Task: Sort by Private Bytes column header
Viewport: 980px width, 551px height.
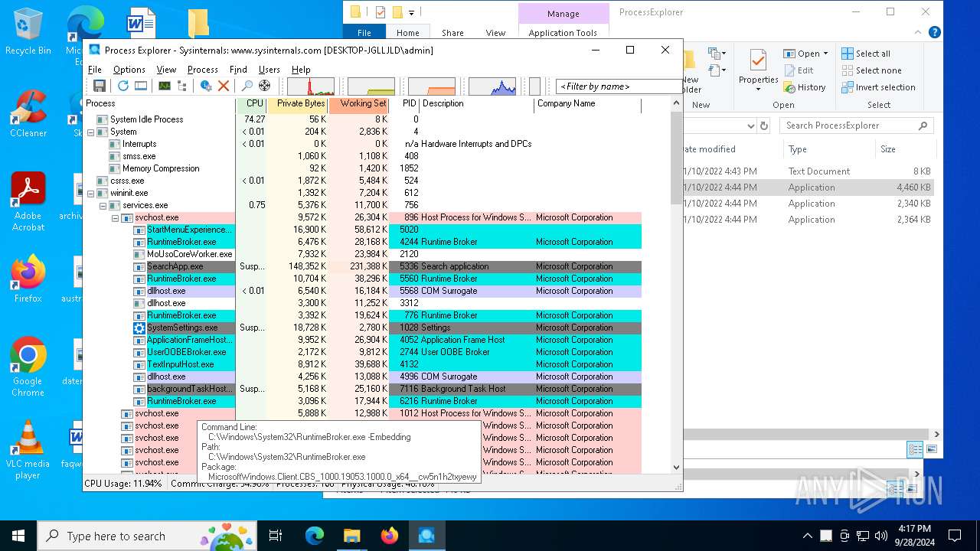Action: (298, 103)
